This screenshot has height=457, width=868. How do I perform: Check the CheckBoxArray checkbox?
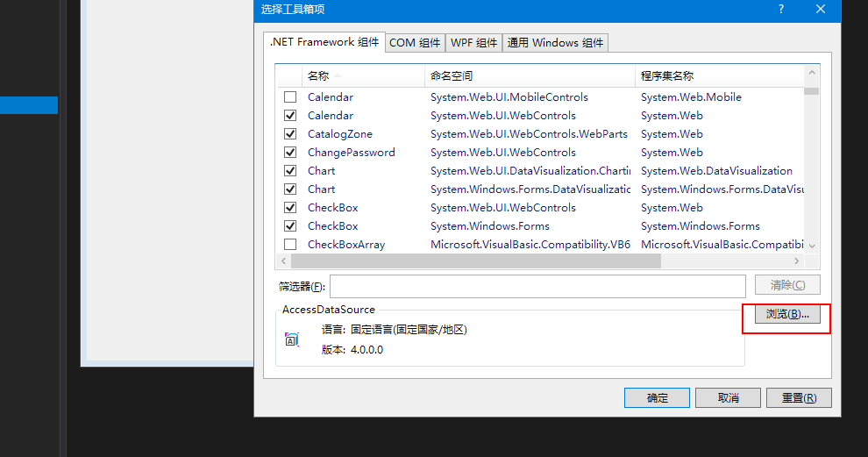click(x=290, y=244)
